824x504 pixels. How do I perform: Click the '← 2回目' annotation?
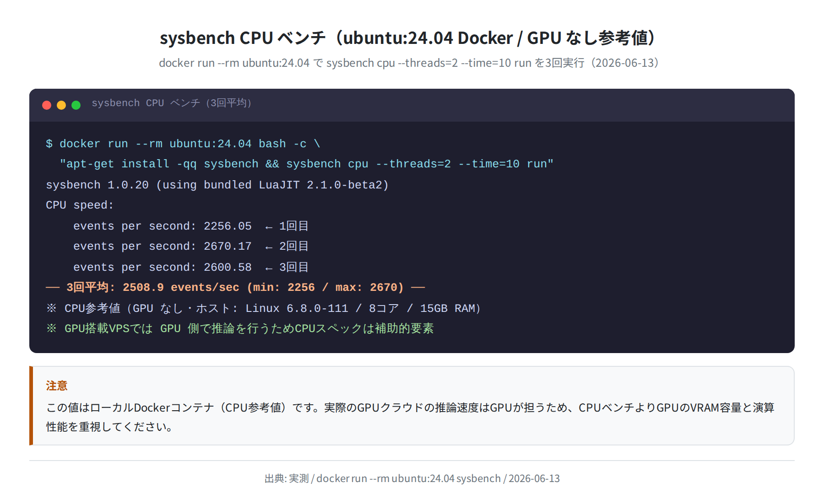(287, 246)
